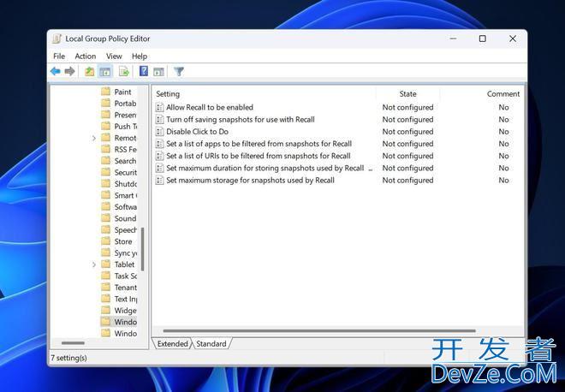565x392 pixels.
Task: Select the Tenant tree folder
Action: coord(125,288)
